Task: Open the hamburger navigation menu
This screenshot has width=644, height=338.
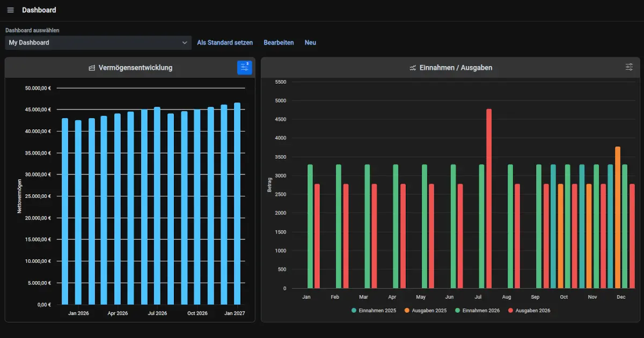Action: (10, 10)
